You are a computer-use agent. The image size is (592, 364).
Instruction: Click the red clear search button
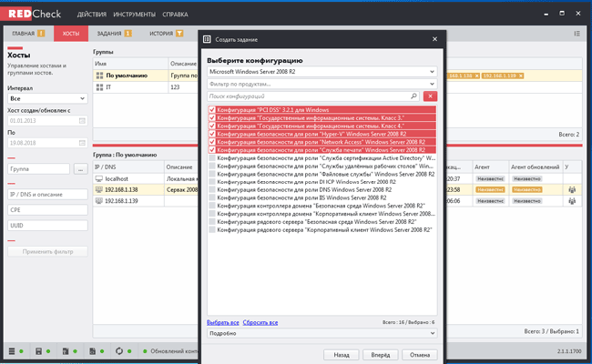(431, 96)
